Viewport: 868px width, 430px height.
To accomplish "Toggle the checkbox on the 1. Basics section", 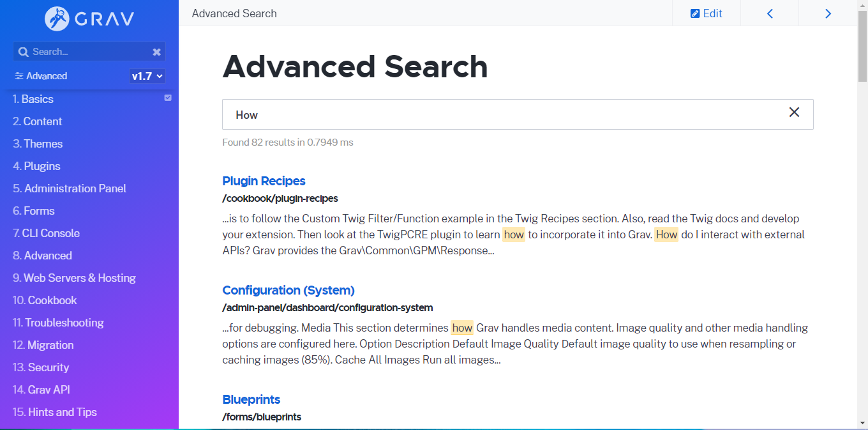I will [167, 97].
